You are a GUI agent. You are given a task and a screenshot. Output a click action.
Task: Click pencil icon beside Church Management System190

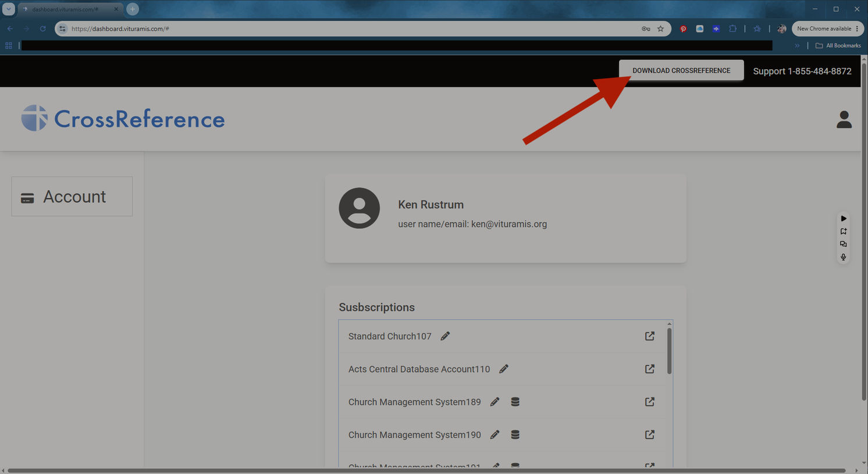495,434
